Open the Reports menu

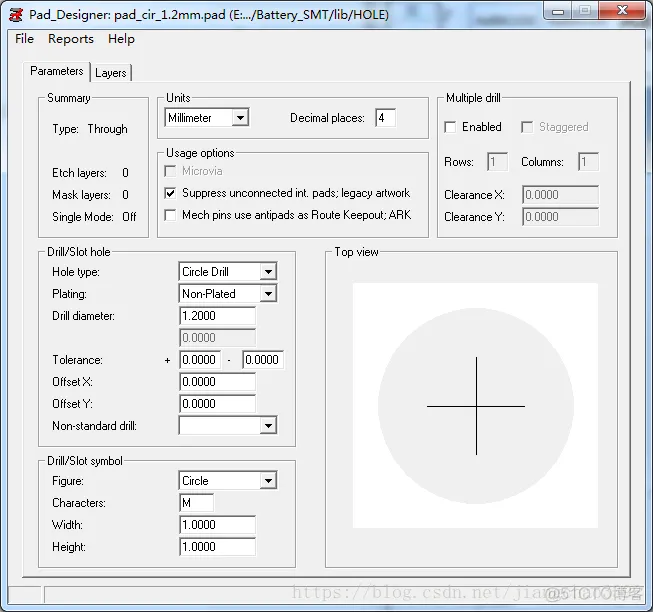(x=71, y=39)
